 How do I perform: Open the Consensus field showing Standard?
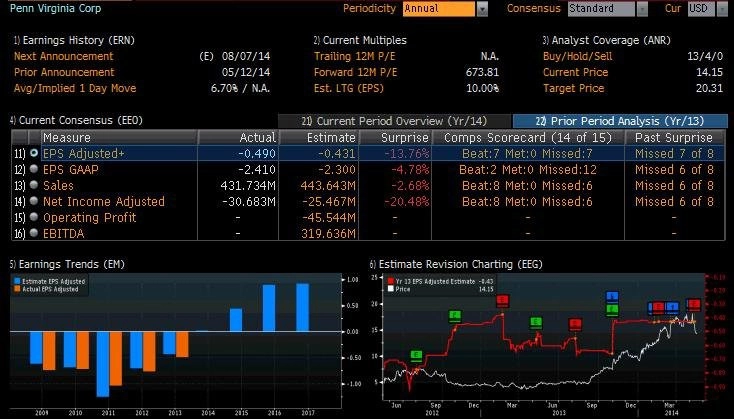pyautogui.click(x=601, y=8)
